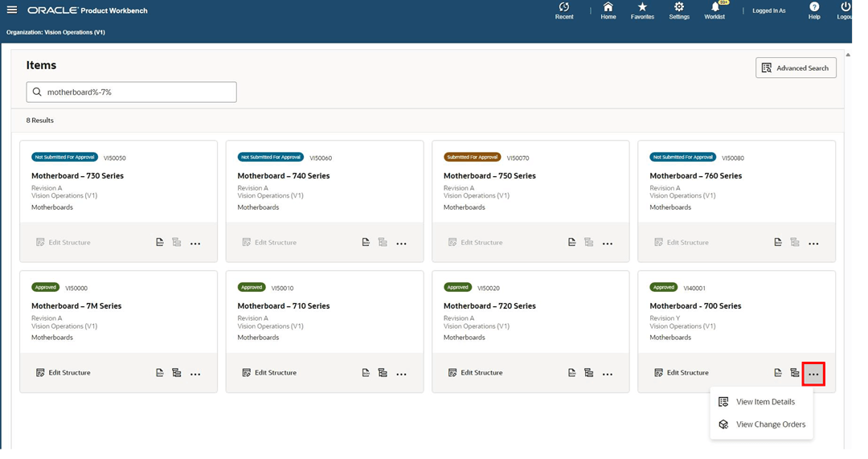Click structure tree icon on 720 Series card

coord(588,373)
